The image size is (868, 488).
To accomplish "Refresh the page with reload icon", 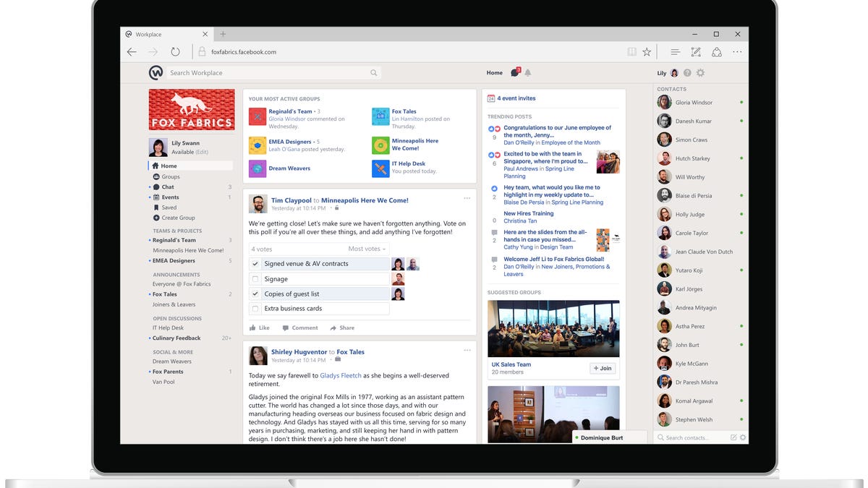I will pos(175,52).
